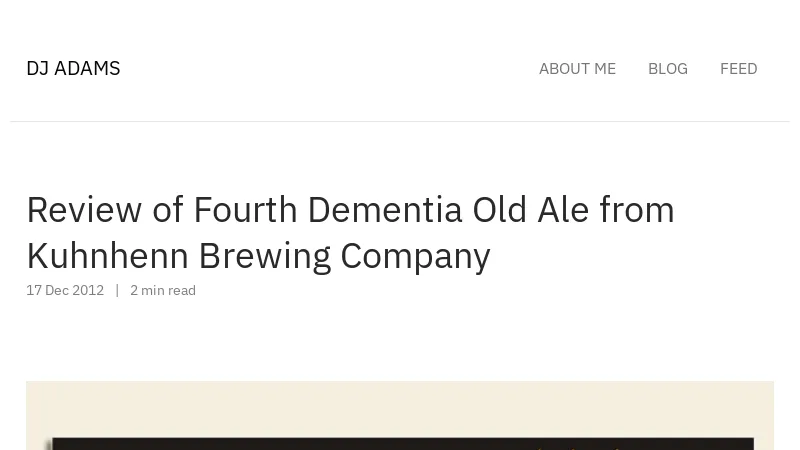This screenshot has height=450, width=800.
Task: Click the year "2012" in the date
Action: coord(88,290)
